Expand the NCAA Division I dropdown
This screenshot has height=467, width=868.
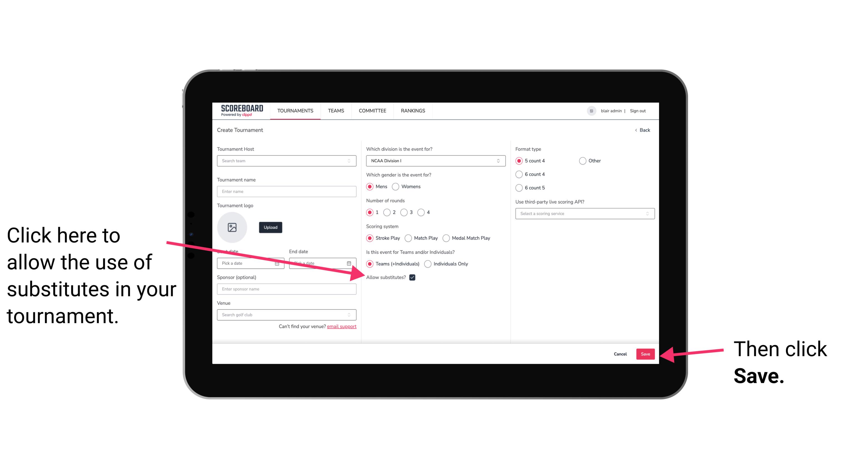click(435, 161)
